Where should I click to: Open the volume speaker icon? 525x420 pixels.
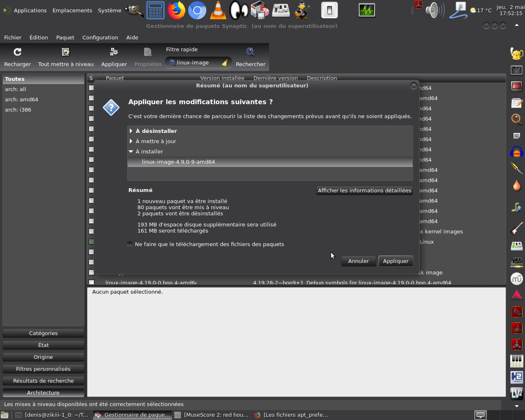pyautogui.click(x=434, y=11)
